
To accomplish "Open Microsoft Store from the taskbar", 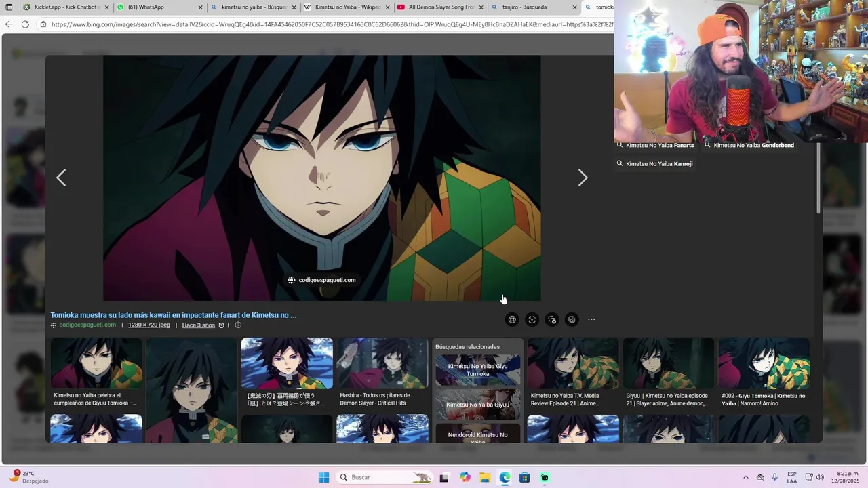I will [x=525, y=477].
